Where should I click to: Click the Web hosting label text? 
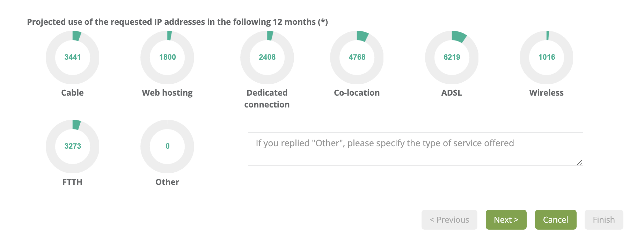pyautogui.click(x=167, y=93)
